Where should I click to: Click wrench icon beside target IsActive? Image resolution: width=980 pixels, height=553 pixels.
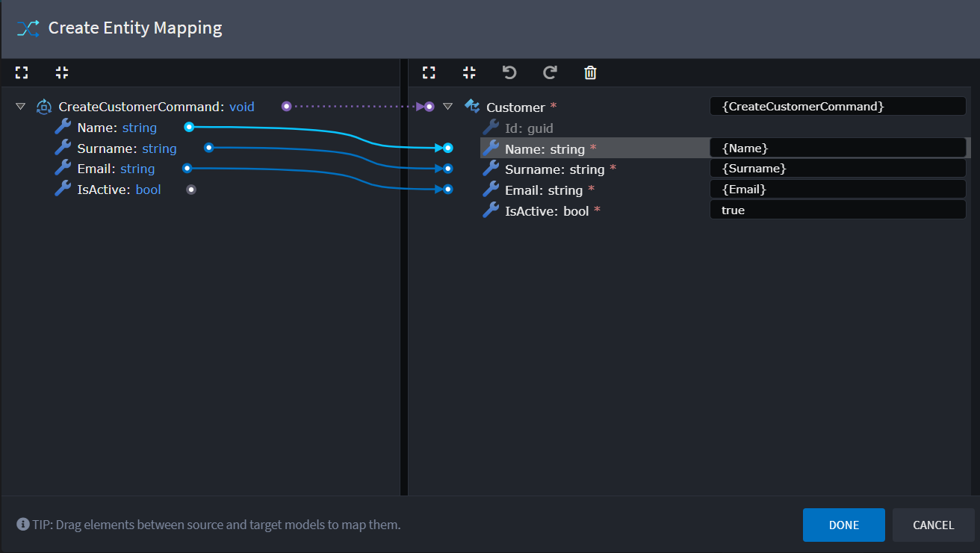click(x=491, y=210)
